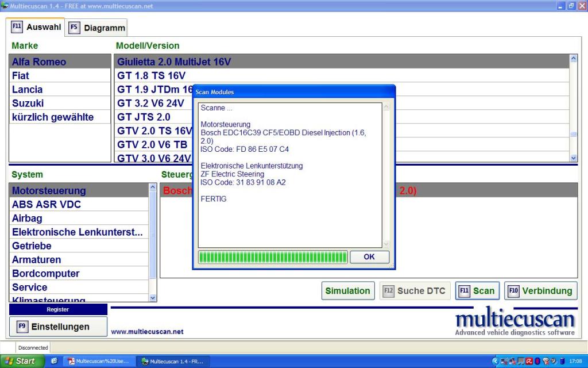Click model list scrollbar thumb

pyautogui.click(x=574, y=134)
